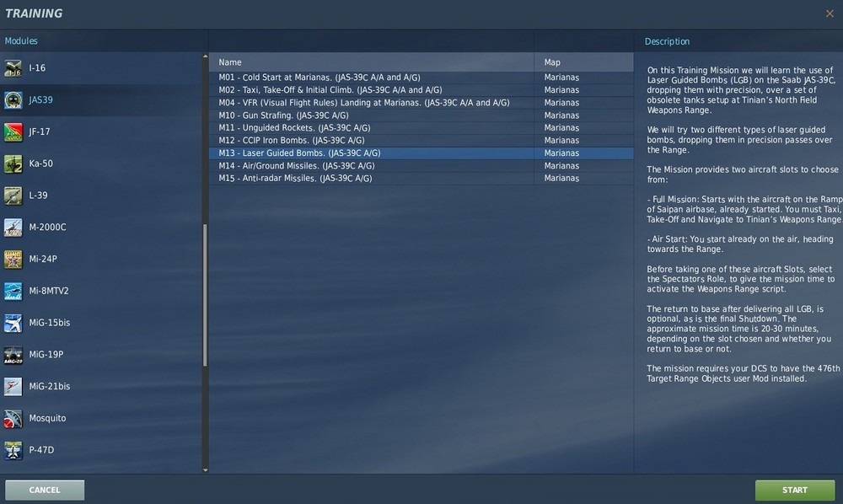
Task: Click the MiG-15bis module name
Action: pos(50,323)
